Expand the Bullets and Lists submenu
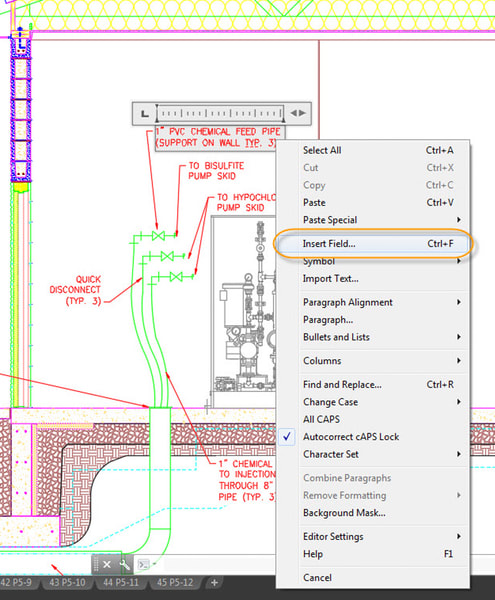The image size is (495, 600). 373,337
